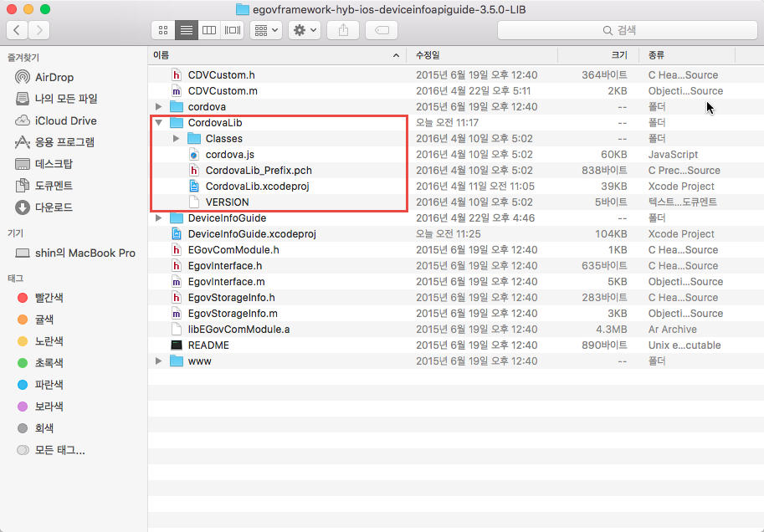The height and width of the screenshot is (532, 764).
Task: Expand the Classes folder
Action: (176, 139)
